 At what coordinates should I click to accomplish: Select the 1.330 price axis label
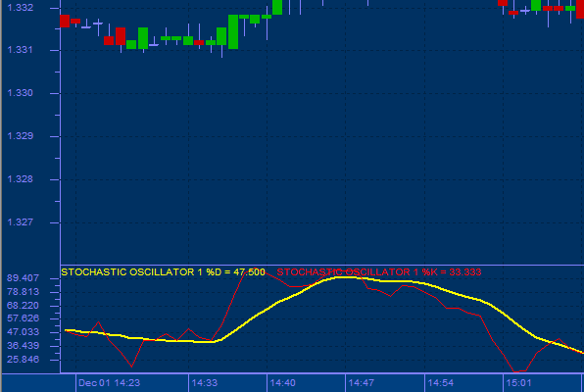21,93
